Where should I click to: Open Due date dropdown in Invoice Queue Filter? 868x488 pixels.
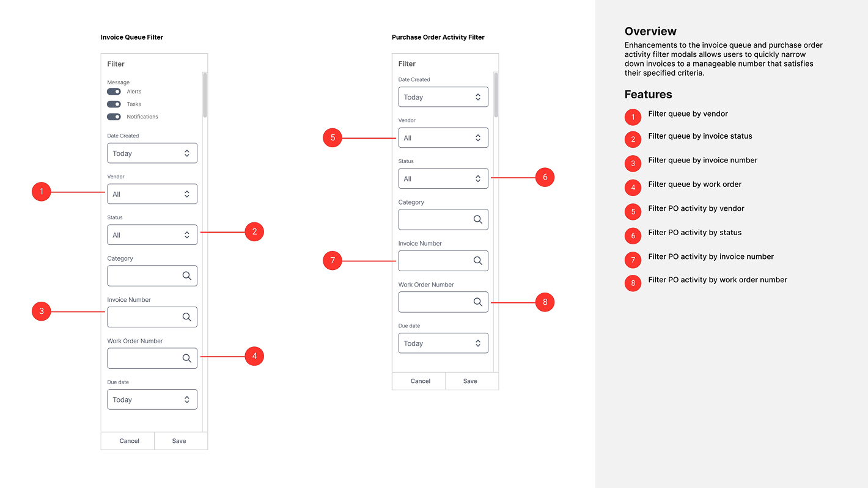point(152,399)
